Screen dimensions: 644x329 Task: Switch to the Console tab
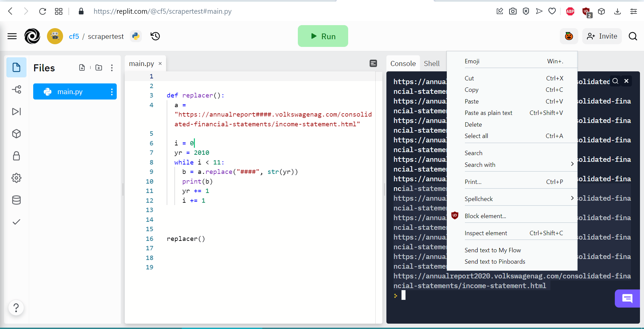coord(403,64)
